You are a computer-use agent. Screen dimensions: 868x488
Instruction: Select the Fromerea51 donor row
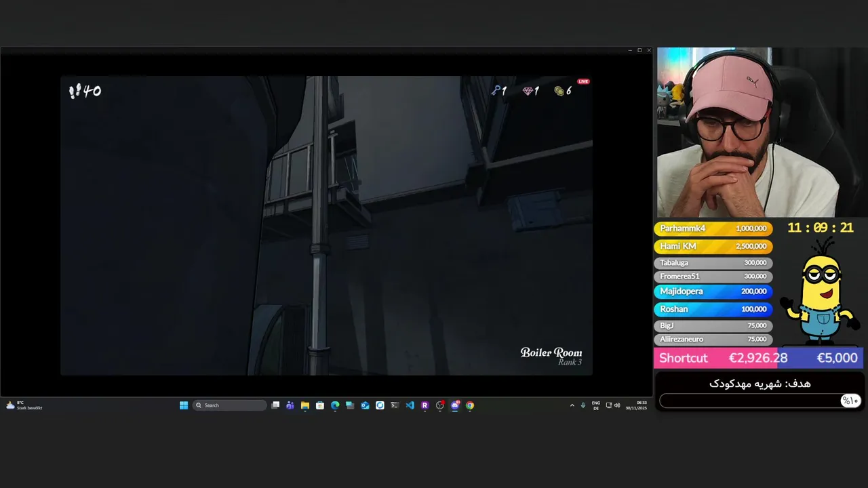tap(713, 276)
